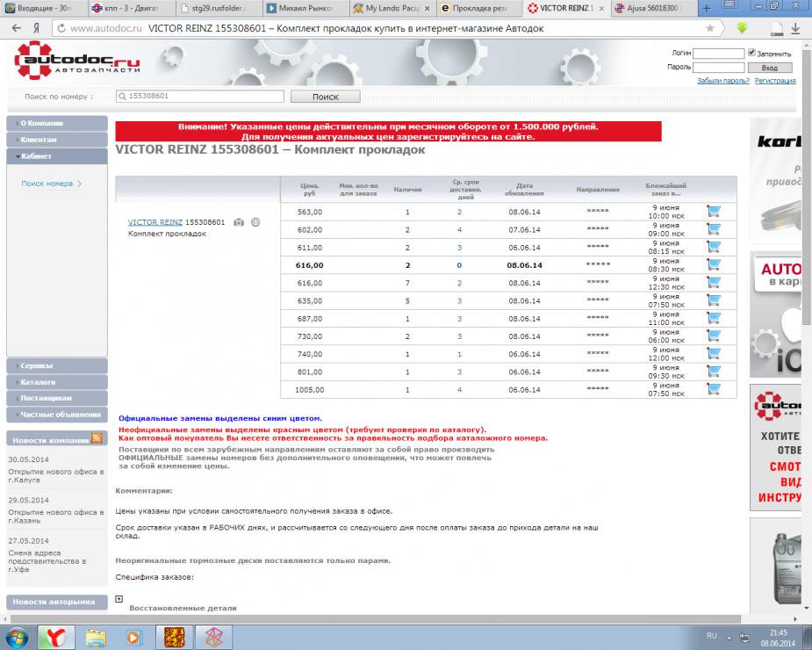Viewport: 812px width, 650px height.
Task: Expand the Клиентам menu section
Action: tap(57, 140)
